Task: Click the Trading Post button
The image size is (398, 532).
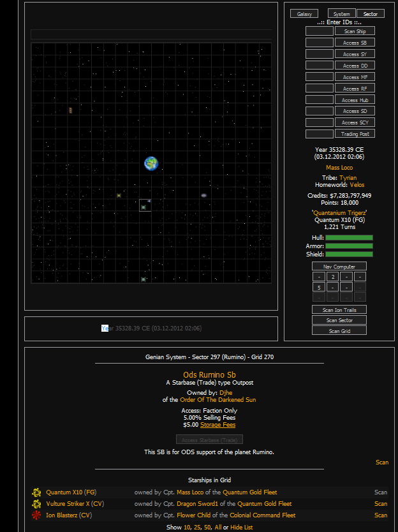Action: coord(355,134)
